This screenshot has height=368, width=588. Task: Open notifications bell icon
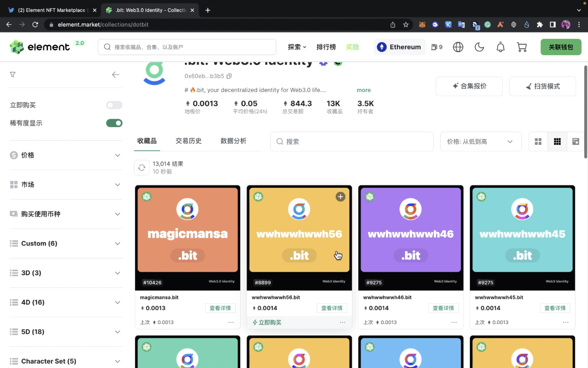coord(500,47)
